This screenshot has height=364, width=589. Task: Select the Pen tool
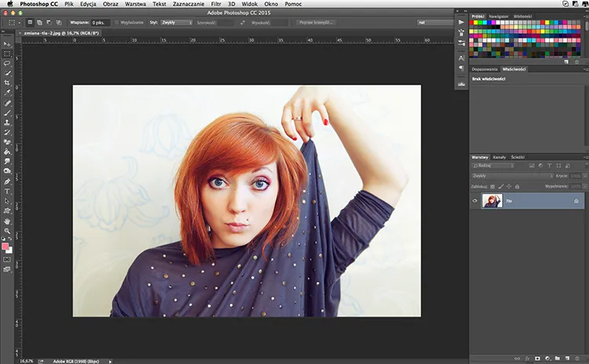pos(7,182)
